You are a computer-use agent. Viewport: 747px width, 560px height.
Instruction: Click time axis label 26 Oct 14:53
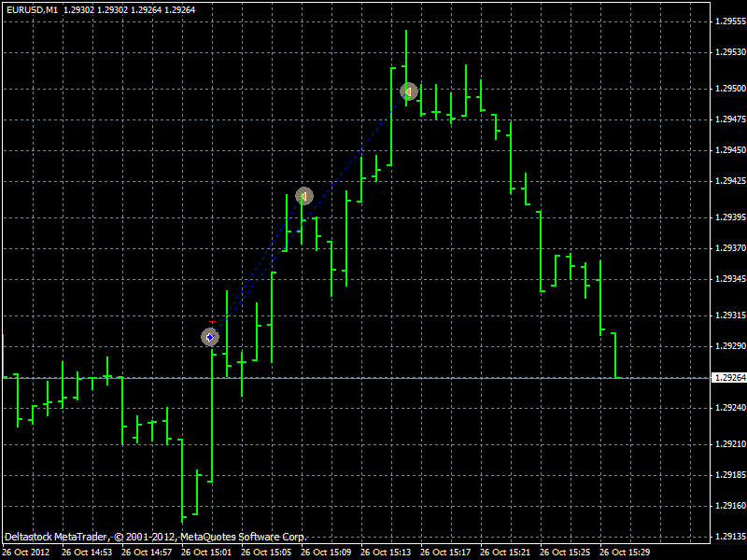pyautogui.click(x=87, y=553)
